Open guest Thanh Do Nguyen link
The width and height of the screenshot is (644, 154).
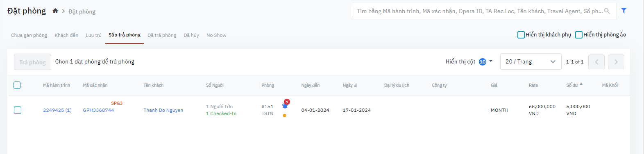pyautogui.click(x=163, y=110)
